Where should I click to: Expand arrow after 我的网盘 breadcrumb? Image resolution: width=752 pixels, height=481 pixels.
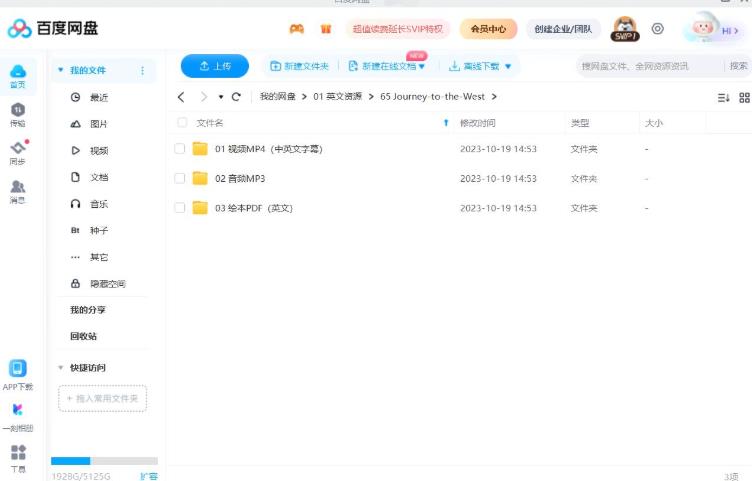pos(304,97)
